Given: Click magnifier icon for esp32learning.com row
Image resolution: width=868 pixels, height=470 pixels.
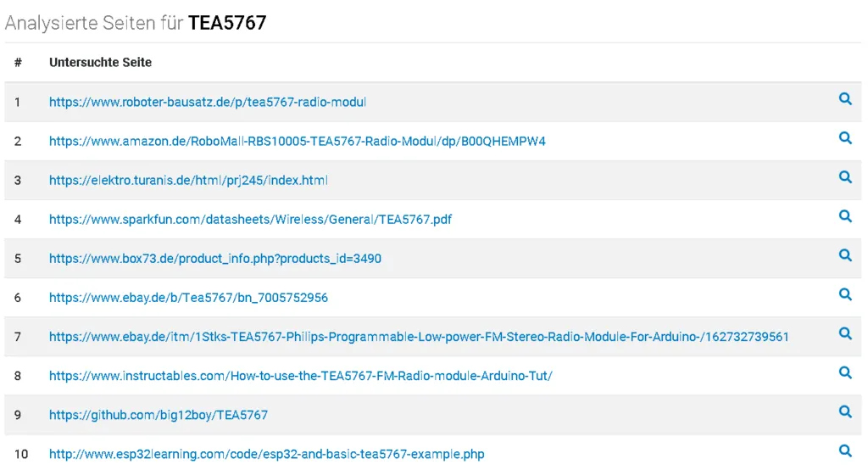Looking at the screenshot, I should click(x=844, y=450).
